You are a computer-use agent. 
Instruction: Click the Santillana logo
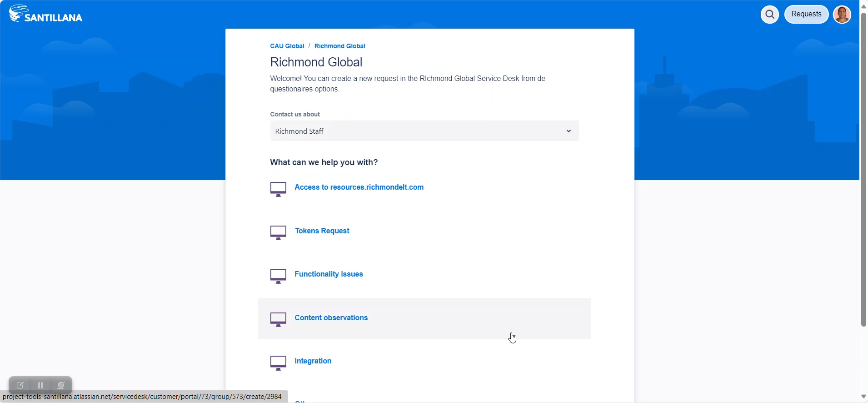46,14
